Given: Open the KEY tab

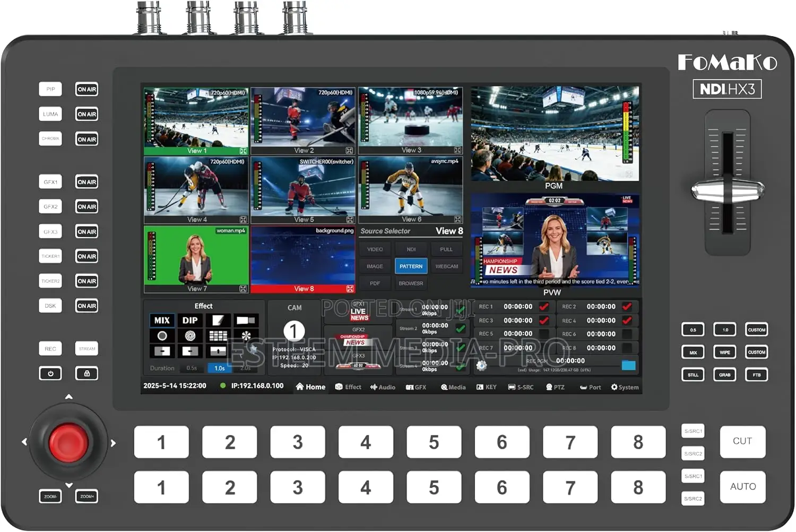Looking at the screenshot, I should (487, 387).
